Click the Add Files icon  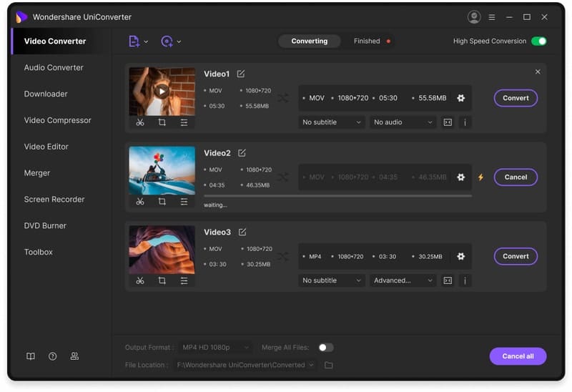point(134,41)
